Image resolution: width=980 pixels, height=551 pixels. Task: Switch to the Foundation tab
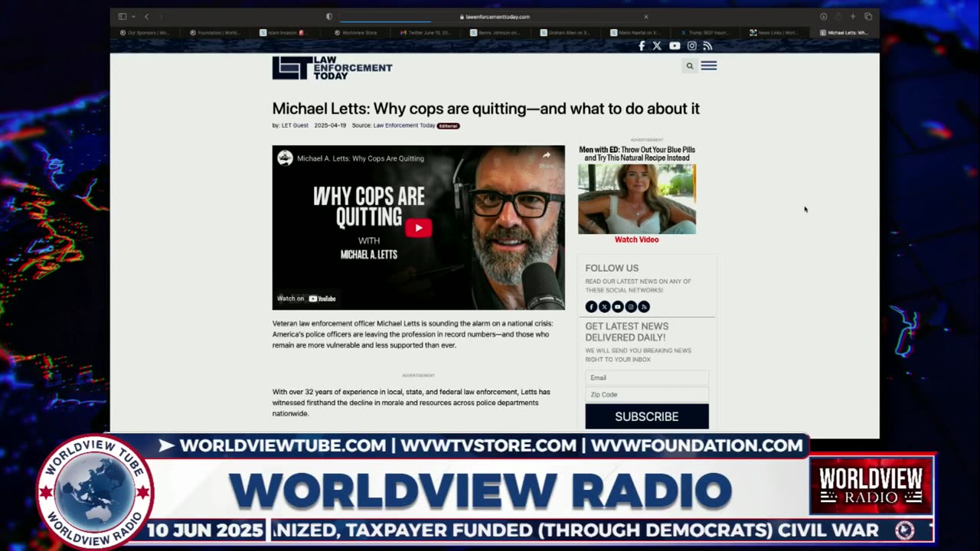pos(214,33)
